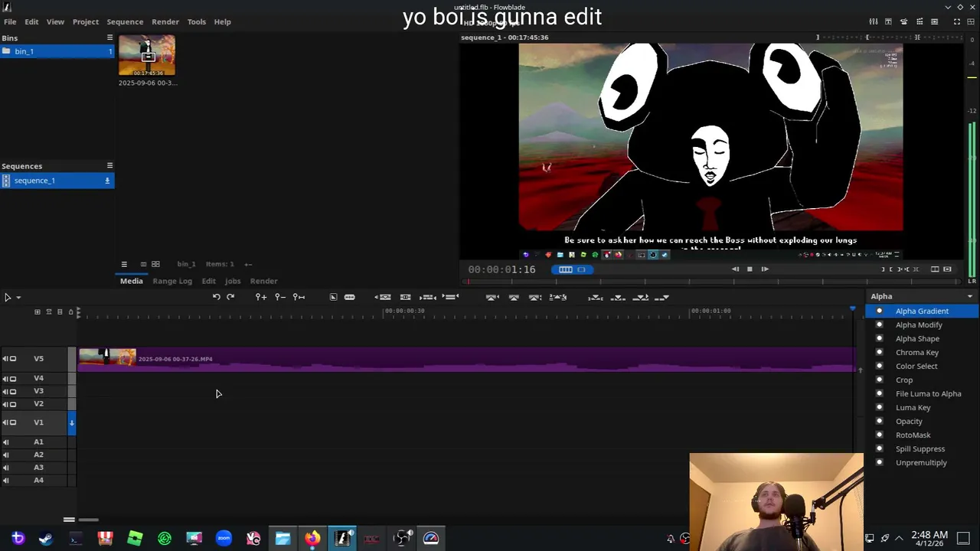
Task: Switch media panel to grid view icon
Action: (x=155, y=264)
